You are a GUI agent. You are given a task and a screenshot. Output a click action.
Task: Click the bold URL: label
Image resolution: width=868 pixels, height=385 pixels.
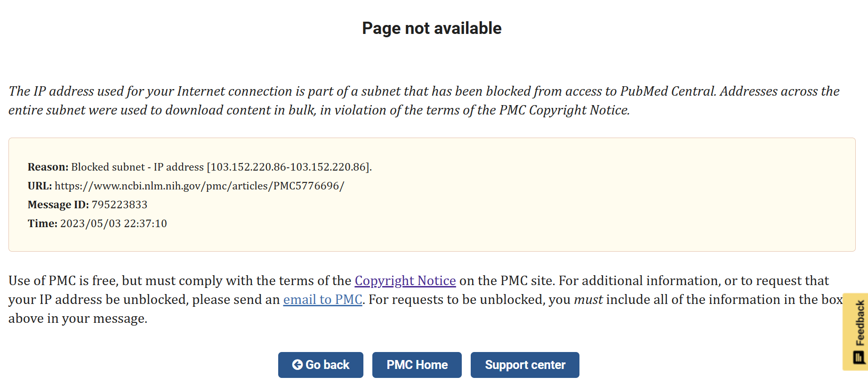pyautogui.click(x=40, y=186)
